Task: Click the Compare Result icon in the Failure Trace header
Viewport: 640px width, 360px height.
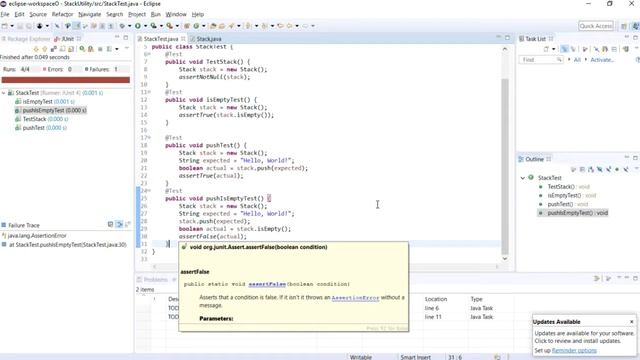Action: tap(128, 224)
